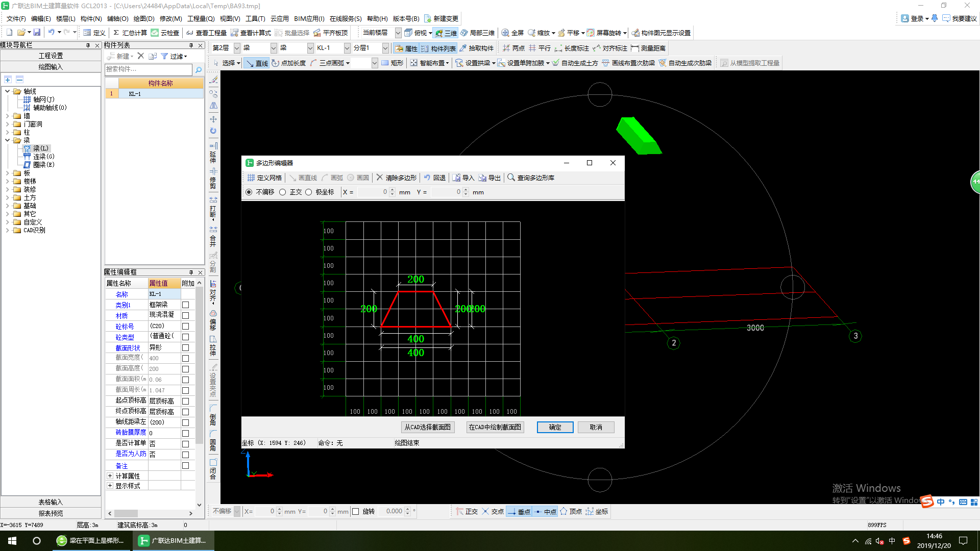Click the 平齐板顶 tool
The width and height of the screenshot is (980, 551).
coord(330,33)
